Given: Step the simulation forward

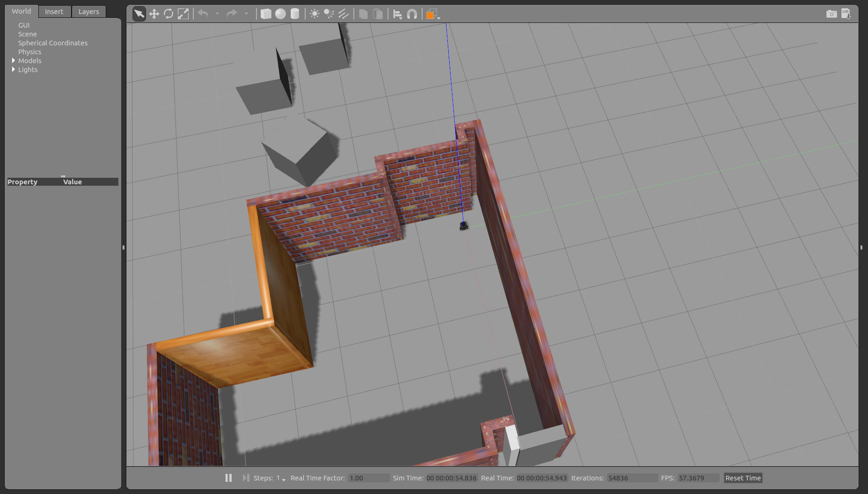Looking at the screenshot, I should coord(246,478).
